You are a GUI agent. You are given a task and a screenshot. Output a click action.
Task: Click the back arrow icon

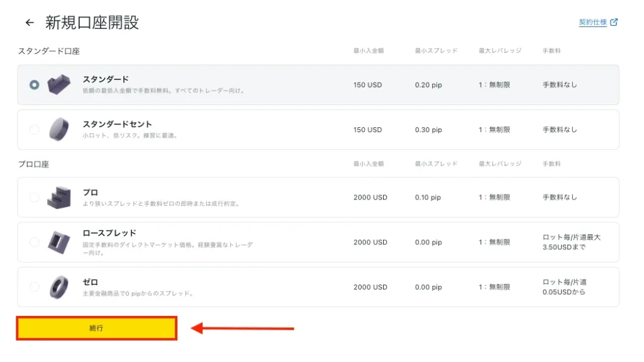click(x=30, y=23)
